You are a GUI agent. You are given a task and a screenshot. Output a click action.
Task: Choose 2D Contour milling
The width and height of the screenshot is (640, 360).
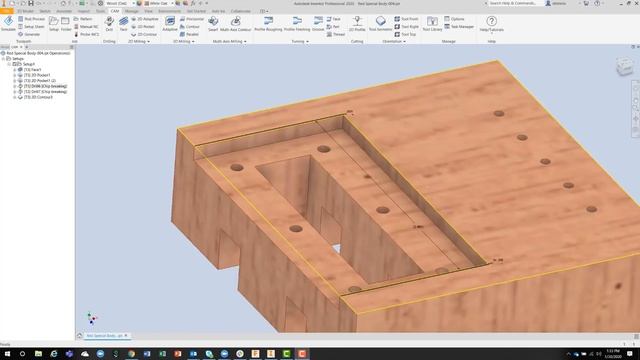coord(144,34)
